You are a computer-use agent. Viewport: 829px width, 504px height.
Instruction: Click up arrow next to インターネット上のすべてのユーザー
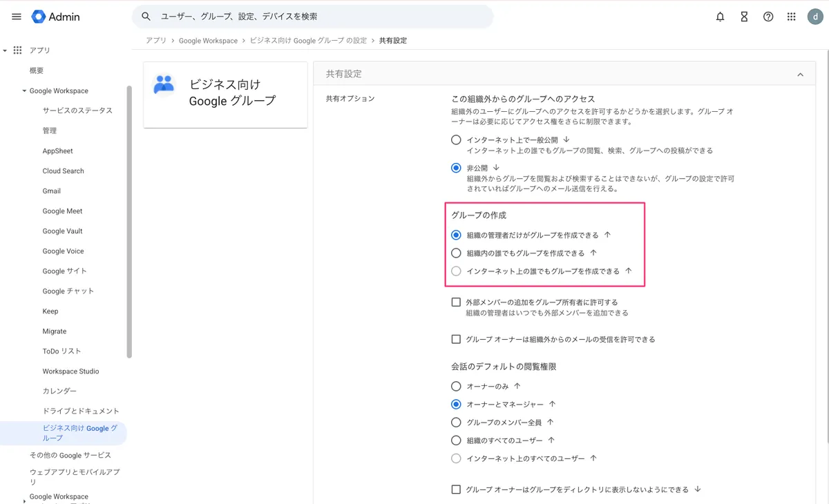593,458
